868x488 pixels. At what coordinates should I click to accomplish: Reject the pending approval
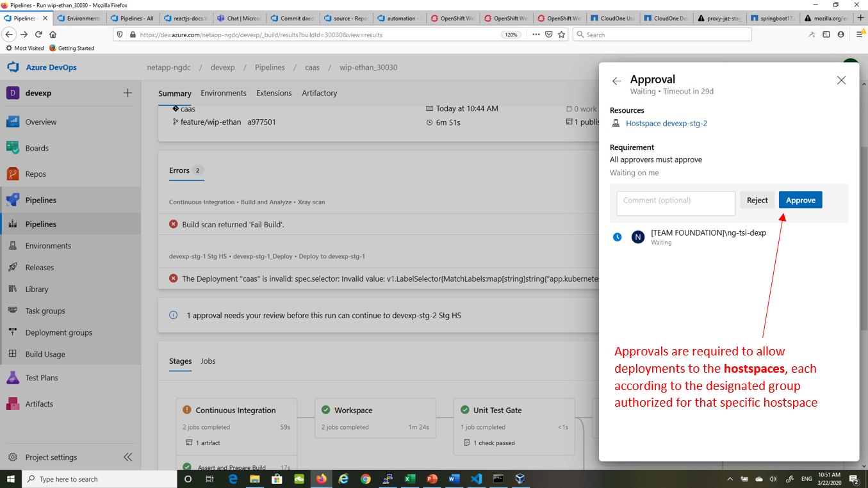pyautogui.click(x=757, y=200)
